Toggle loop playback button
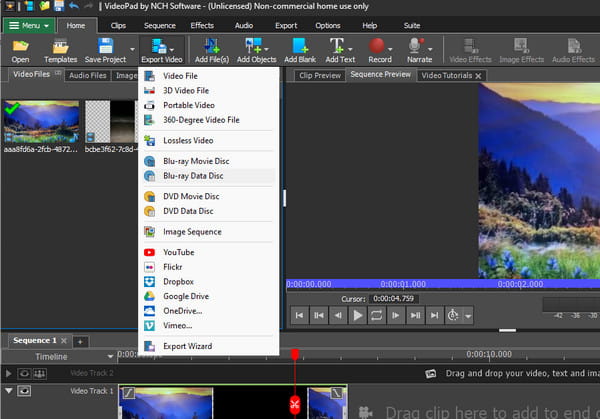Viewport: 600px width, 419px height. click(x=377, y=315)
